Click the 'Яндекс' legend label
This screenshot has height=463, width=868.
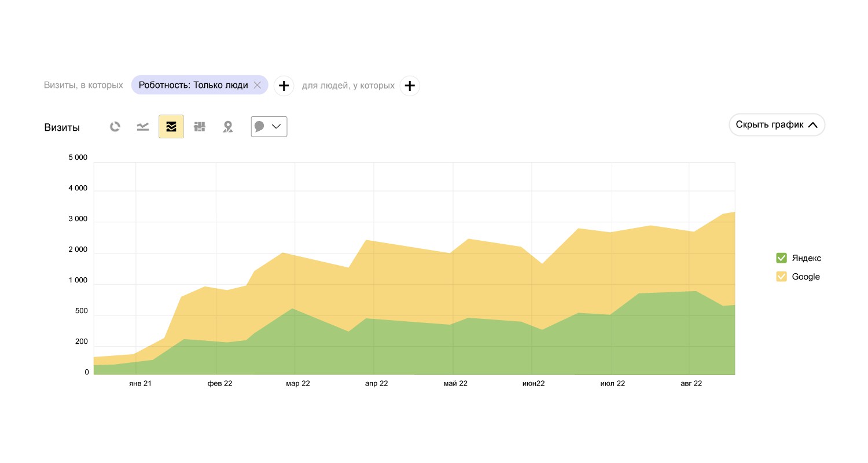pos(807,258)
